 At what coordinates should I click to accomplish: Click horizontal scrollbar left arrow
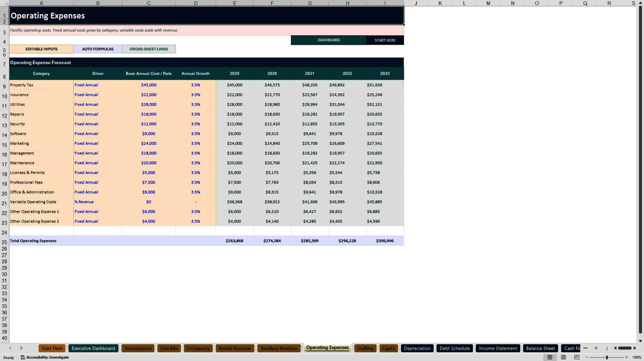click(x=615, y=348)
